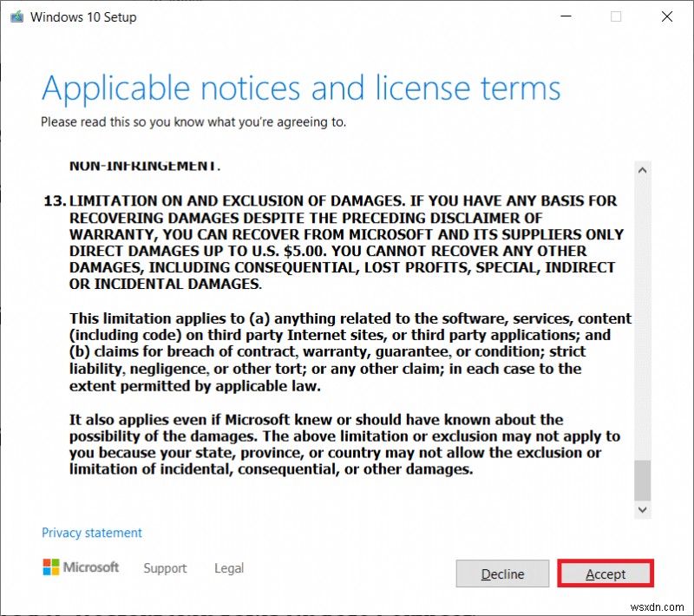Open the Legal link
The height and width of the screenshot is (616, 694).
coord(229,567)
